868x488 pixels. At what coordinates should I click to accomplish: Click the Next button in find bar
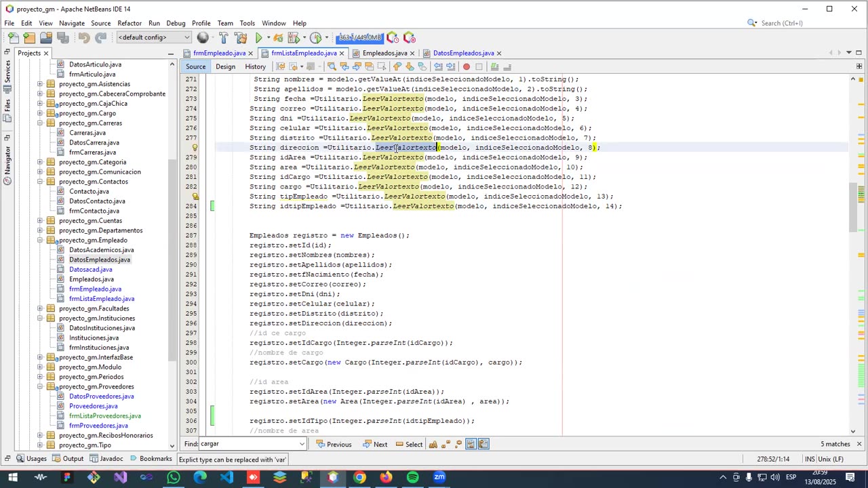(375, 445)
